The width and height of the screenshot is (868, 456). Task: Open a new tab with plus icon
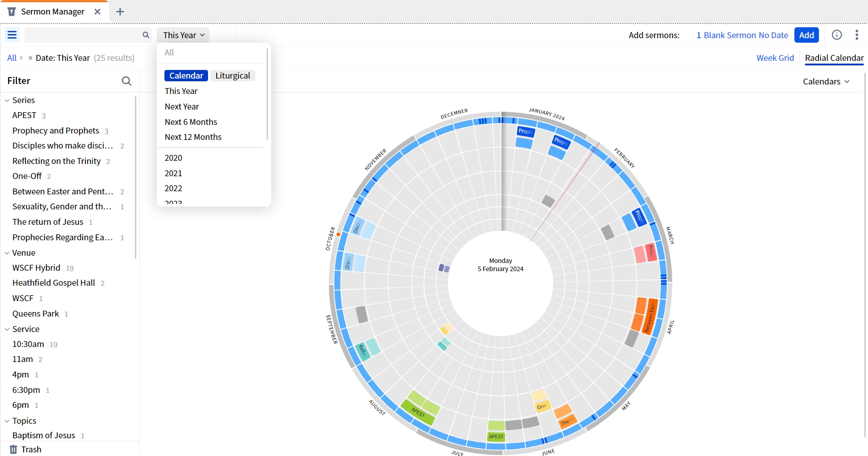[x=120, y=12]
